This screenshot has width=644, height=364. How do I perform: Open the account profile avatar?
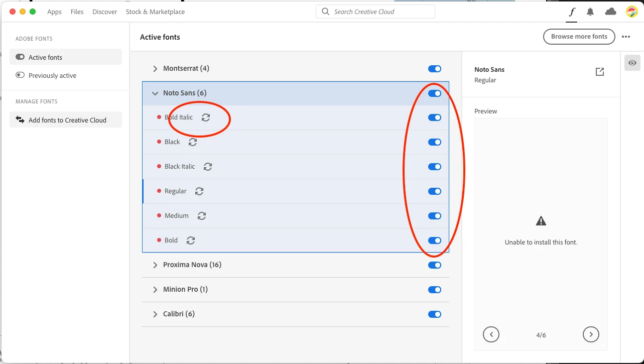point(631,12)
